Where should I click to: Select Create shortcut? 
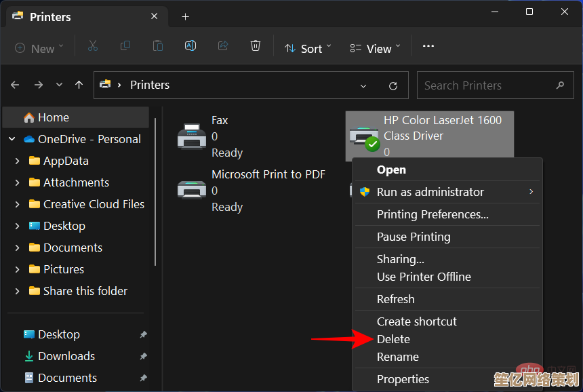[x=447, y=321]
